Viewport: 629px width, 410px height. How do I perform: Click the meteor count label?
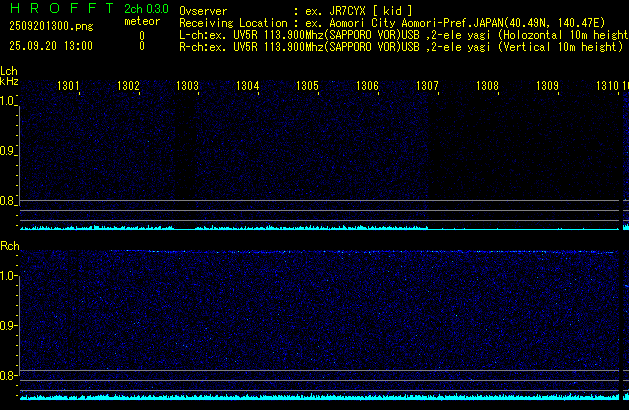tap(141, 22)
